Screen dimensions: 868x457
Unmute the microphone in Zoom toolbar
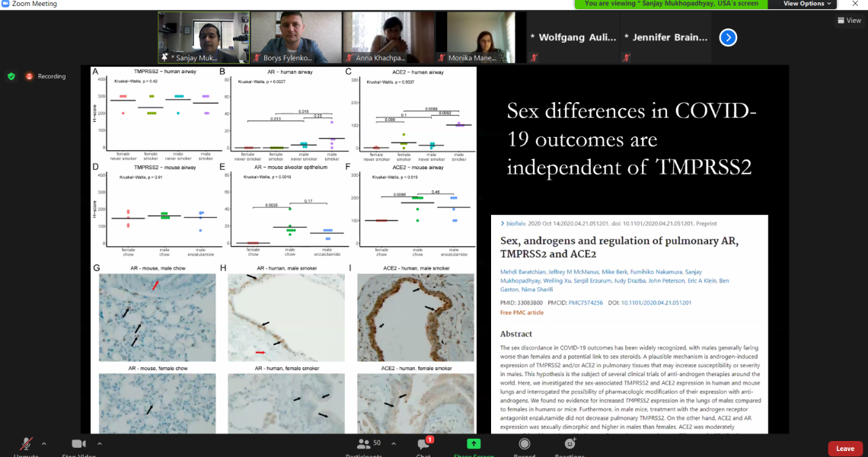click(x=25, y=446)
